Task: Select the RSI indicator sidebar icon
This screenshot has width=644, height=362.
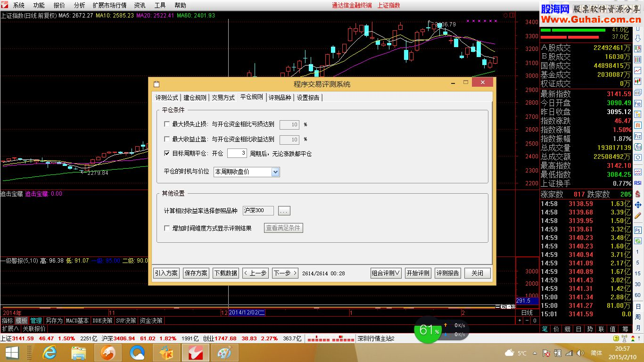Action: pyautogui.click(x=637, y=182)
